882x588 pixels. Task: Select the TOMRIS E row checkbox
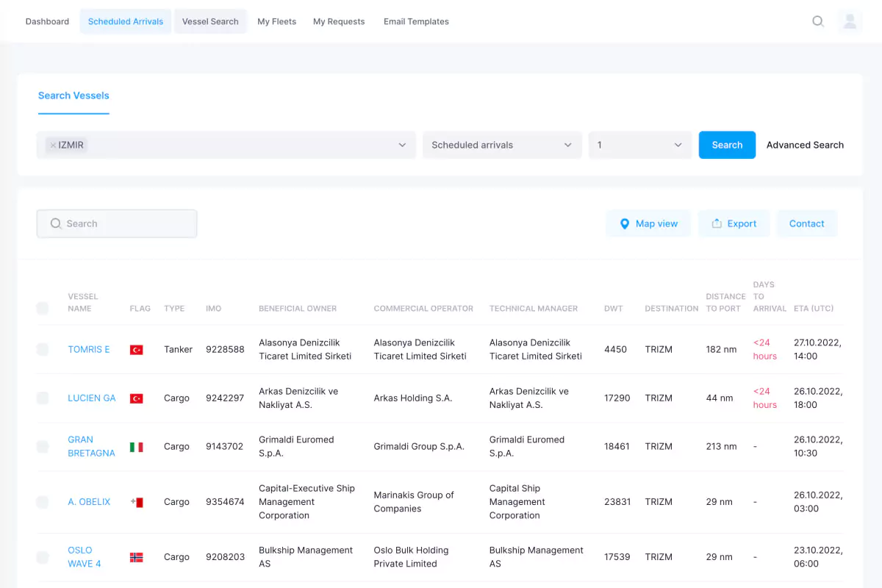click(x=43, y=350)
